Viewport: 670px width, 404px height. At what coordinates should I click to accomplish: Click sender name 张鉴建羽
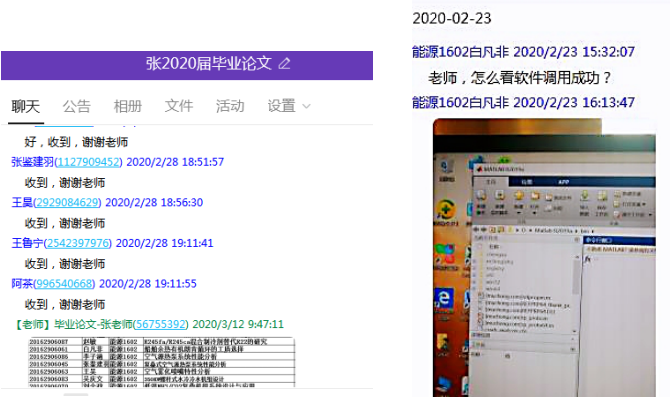[x=33, y=161]
